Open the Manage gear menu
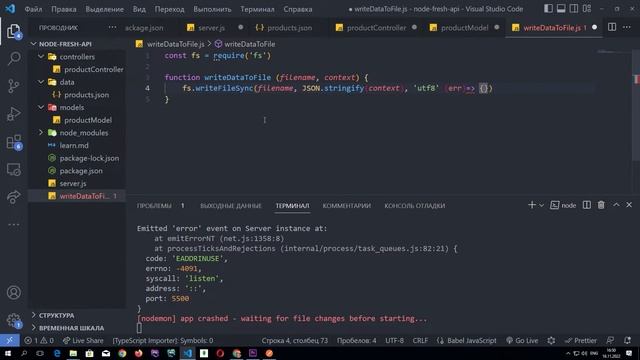640x360 pixels. click(x=13, y=320)
